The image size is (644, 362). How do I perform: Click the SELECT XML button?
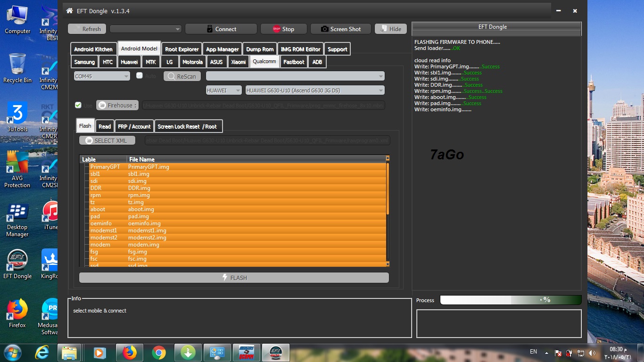point(107,140)
